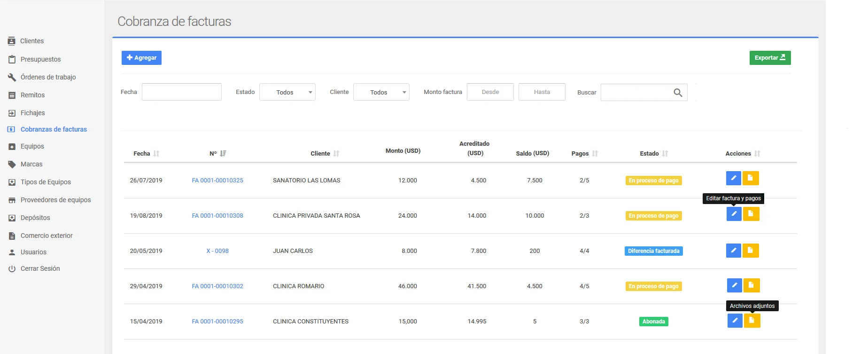868x354 pixels.
Task: Click the Usuarios person icon
Action: [x=12, y=252]
